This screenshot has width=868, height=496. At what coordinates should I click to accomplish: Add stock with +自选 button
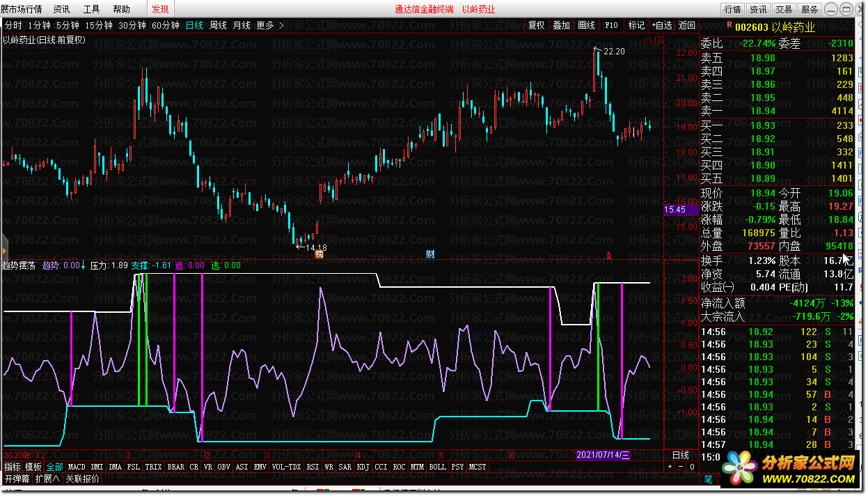(662, 25)
